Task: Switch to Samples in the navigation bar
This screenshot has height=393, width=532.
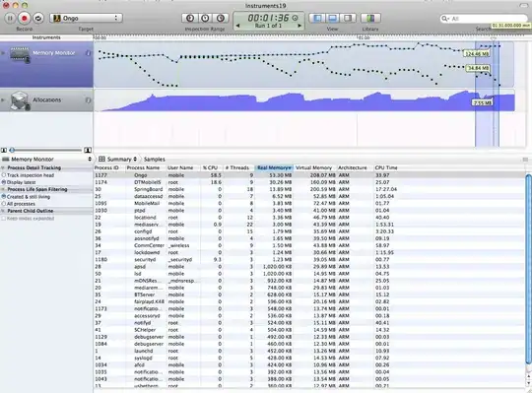Action: [155, 159]
